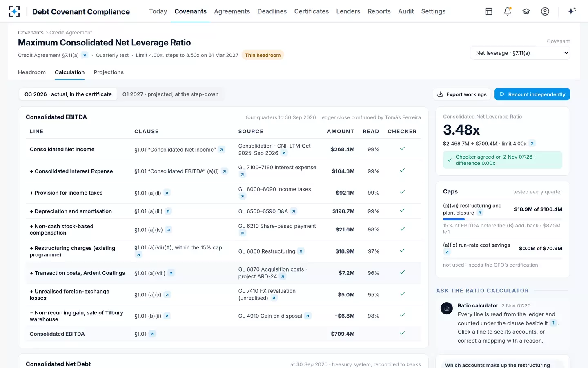Click suggested question about restructuring accounts
Viewport: 588px width, 368px height.
click(x=503, y=364)
